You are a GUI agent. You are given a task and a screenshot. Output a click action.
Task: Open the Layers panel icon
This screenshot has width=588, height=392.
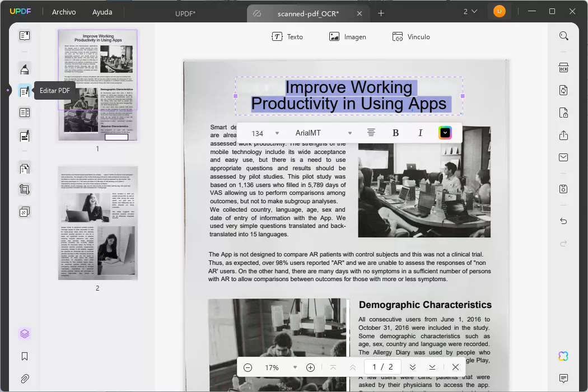[25, 334]
